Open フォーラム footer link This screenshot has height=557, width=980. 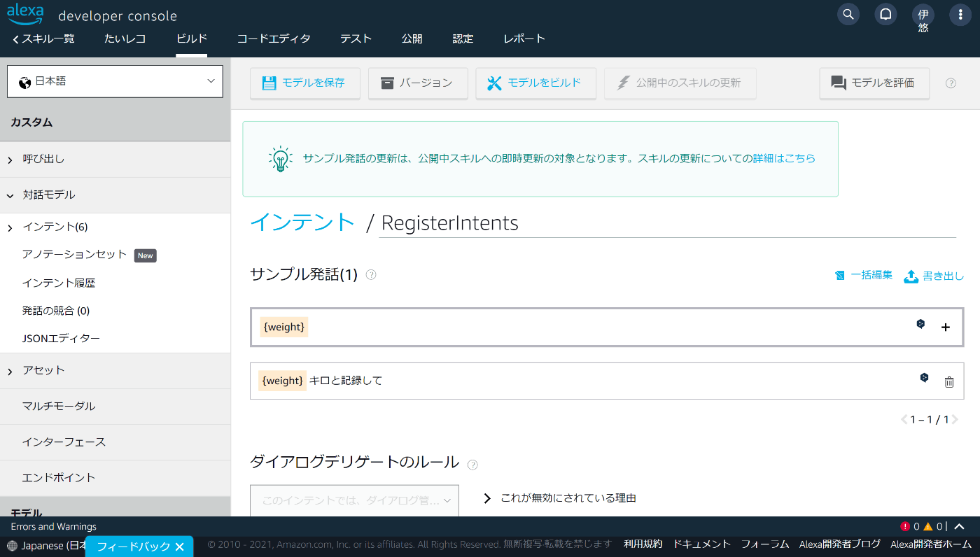pos(765,544)
